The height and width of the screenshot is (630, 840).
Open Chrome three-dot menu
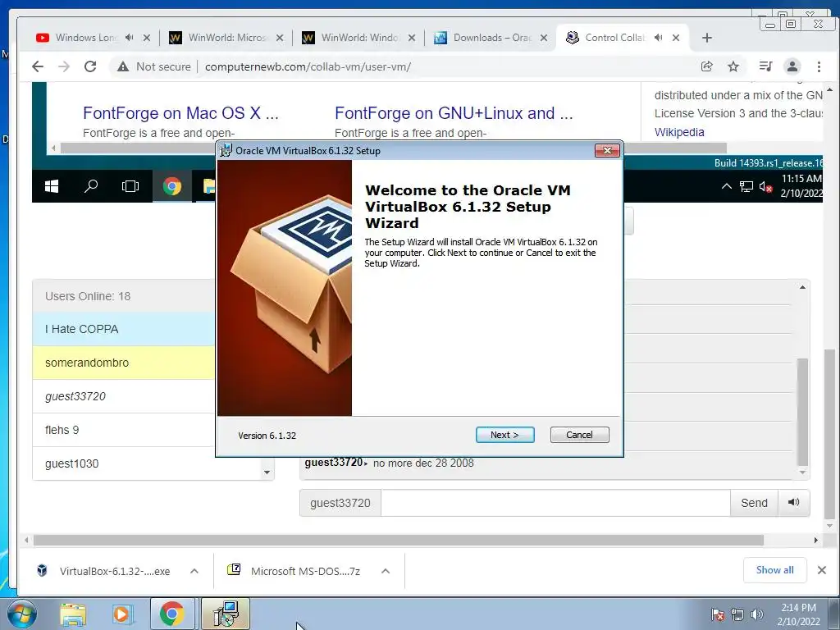(819, 66)
